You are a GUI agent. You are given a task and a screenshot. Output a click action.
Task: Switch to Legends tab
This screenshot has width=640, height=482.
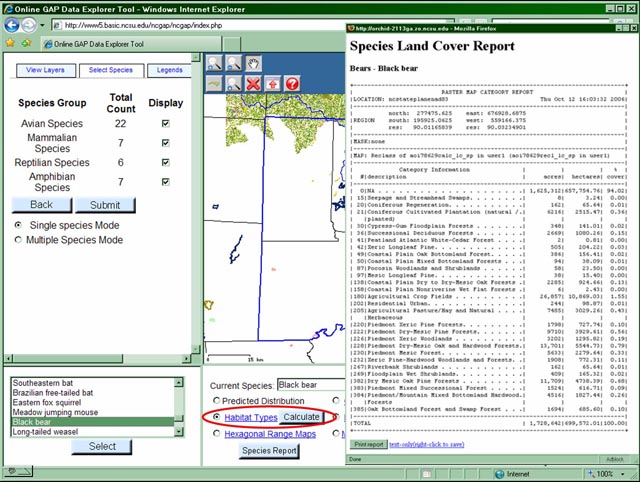coord(169,70)
